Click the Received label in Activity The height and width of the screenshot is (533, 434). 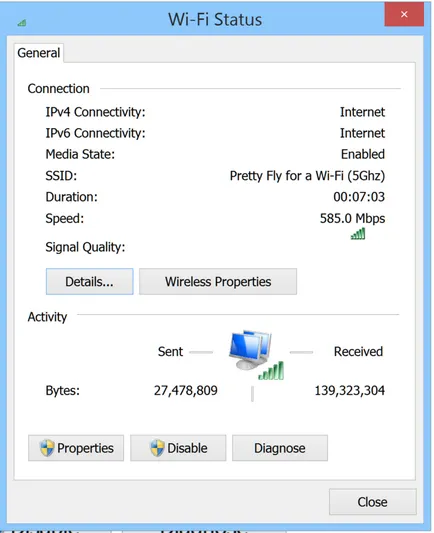tap(358, 351)
